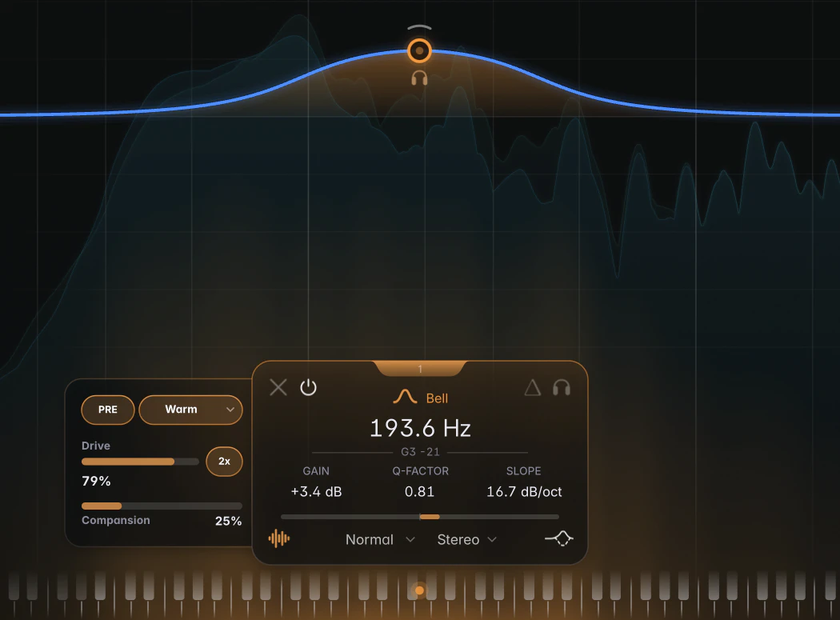
Task: Toggle the 2x oversampling button
Action: (x=224, y=462)
